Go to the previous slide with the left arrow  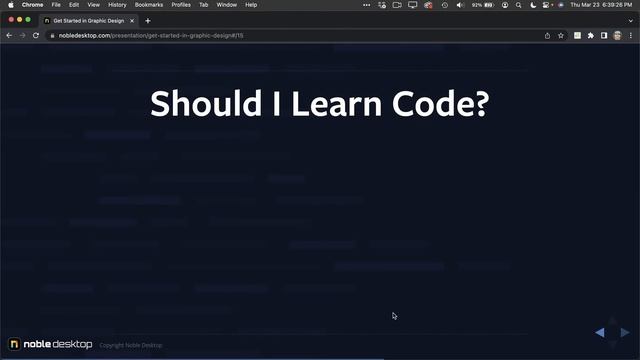pyautogui.click(x=600, y=333)
